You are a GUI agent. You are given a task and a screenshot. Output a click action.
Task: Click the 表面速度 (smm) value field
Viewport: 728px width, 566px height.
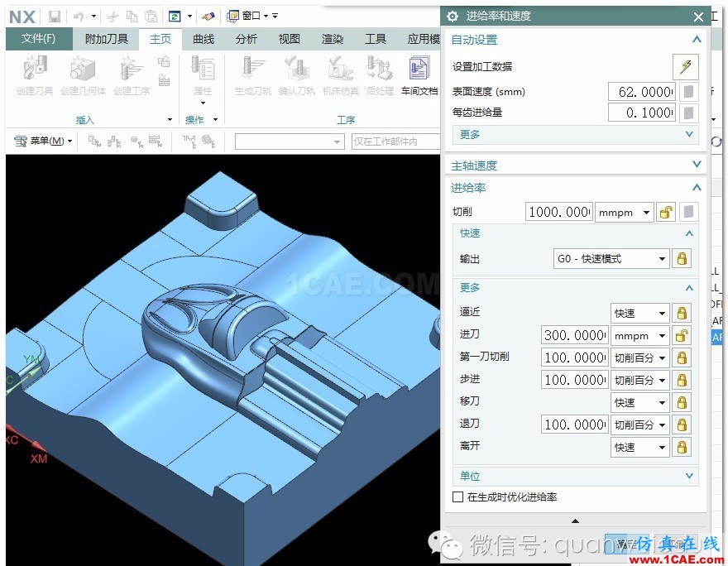pyautogui.click(x=642, y=92)
